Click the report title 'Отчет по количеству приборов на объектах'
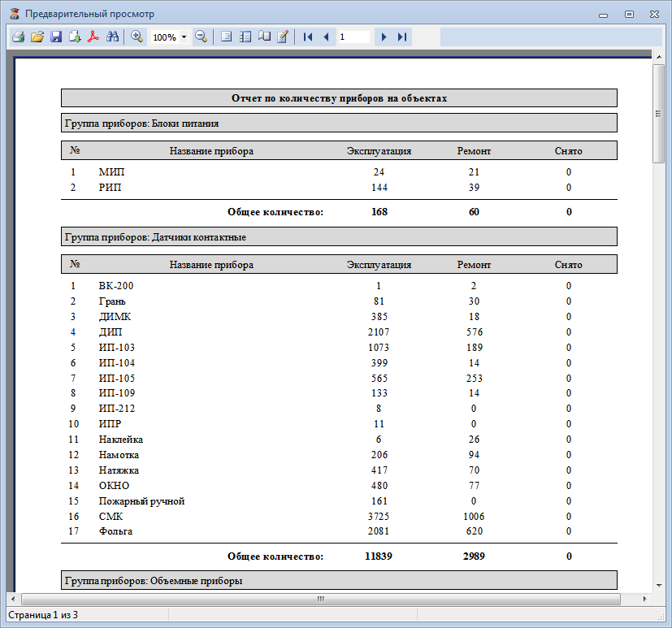Screen dimensions: 672x628 coord(339,98)
